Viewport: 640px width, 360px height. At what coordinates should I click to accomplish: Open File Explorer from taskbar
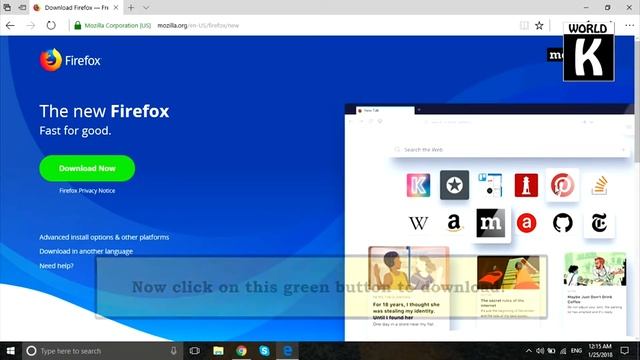[218, 351]
